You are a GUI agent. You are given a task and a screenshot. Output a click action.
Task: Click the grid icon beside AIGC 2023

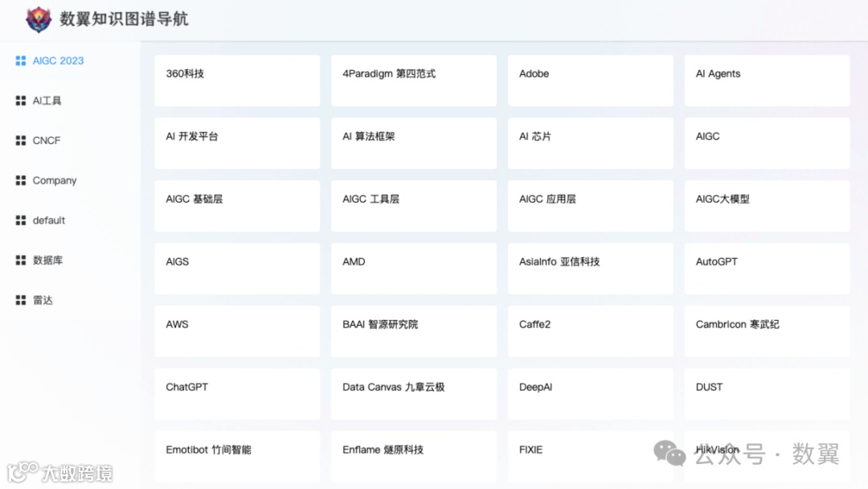point(20,61)
